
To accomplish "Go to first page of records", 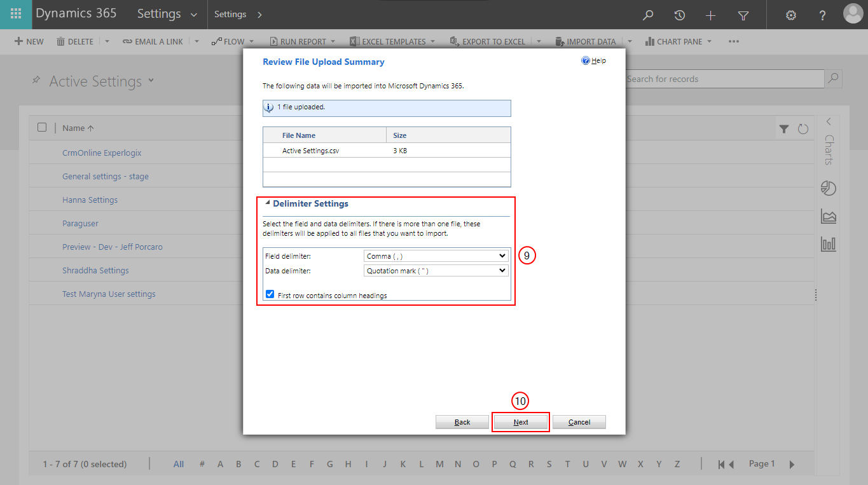I will (x=722, y=465).
